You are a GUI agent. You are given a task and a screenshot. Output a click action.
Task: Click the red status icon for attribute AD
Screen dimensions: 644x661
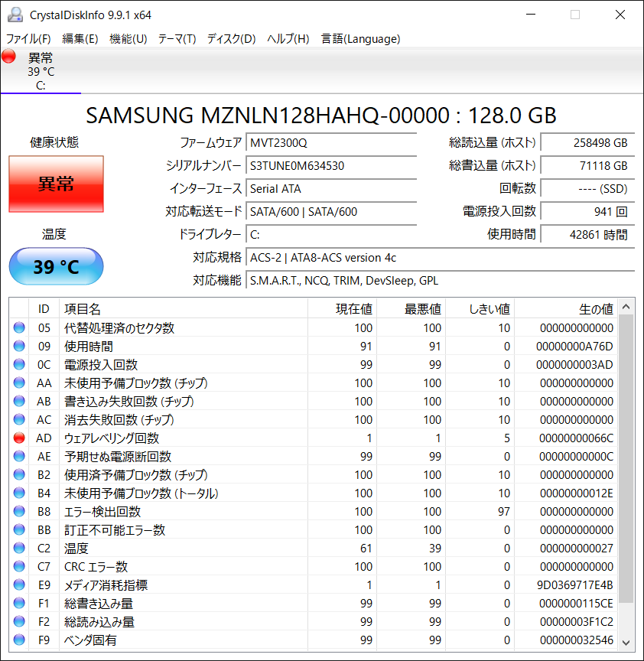point(19,438)
